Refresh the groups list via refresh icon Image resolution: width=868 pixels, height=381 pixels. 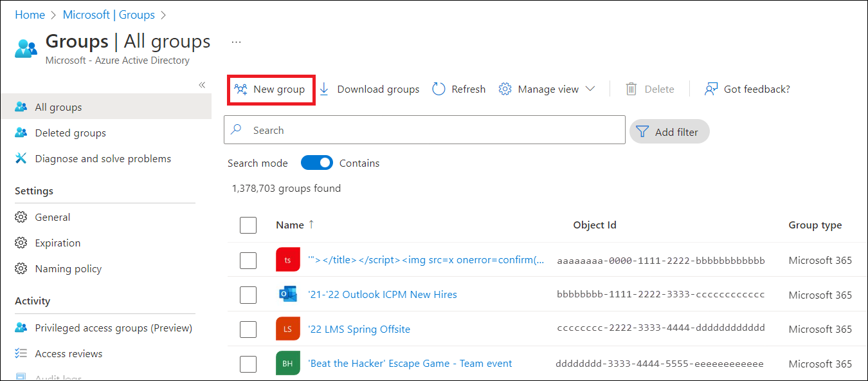pos(438,89)
